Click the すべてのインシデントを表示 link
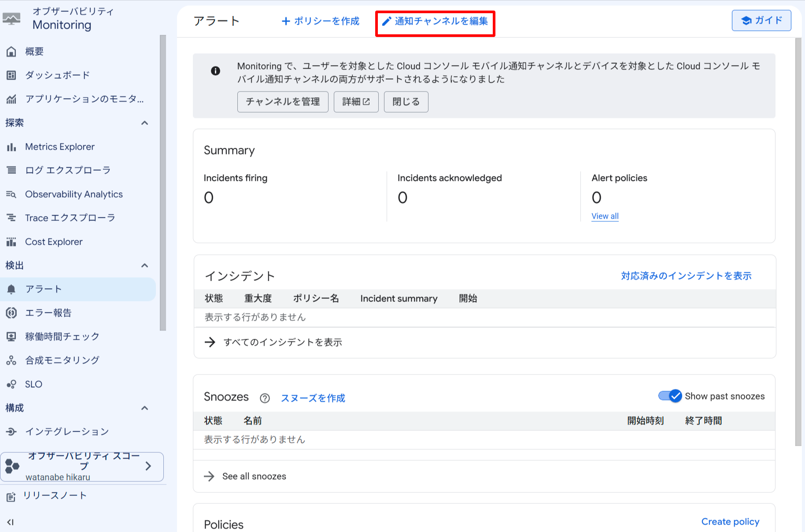The width and height of the screenshot is (805, 532). point(283,342)
